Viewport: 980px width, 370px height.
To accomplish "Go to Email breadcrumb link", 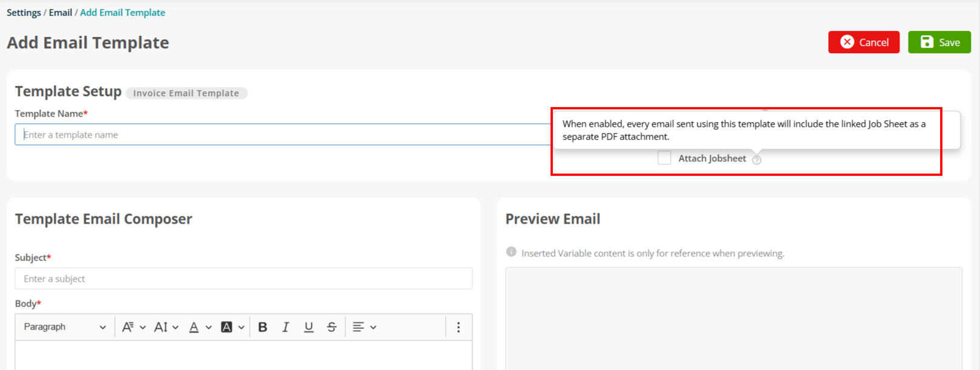I will (60, 12).
